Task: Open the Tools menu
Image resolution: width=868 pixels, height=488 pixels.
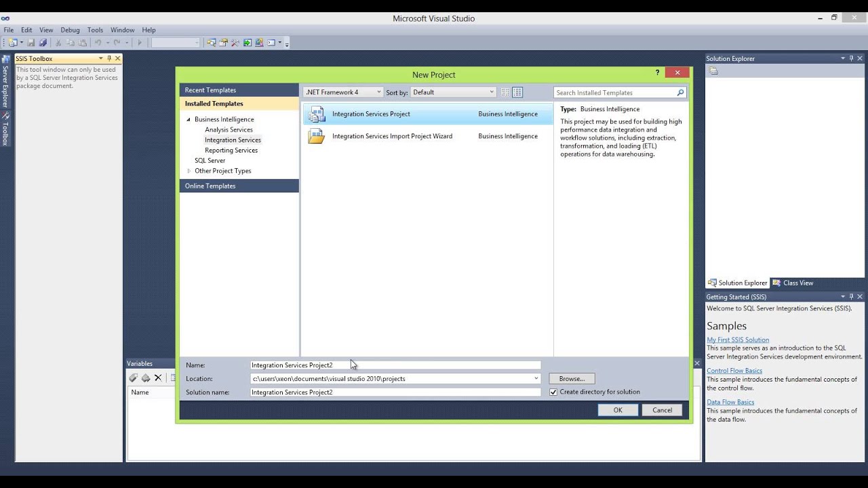Action: click(x=95, y=30)
